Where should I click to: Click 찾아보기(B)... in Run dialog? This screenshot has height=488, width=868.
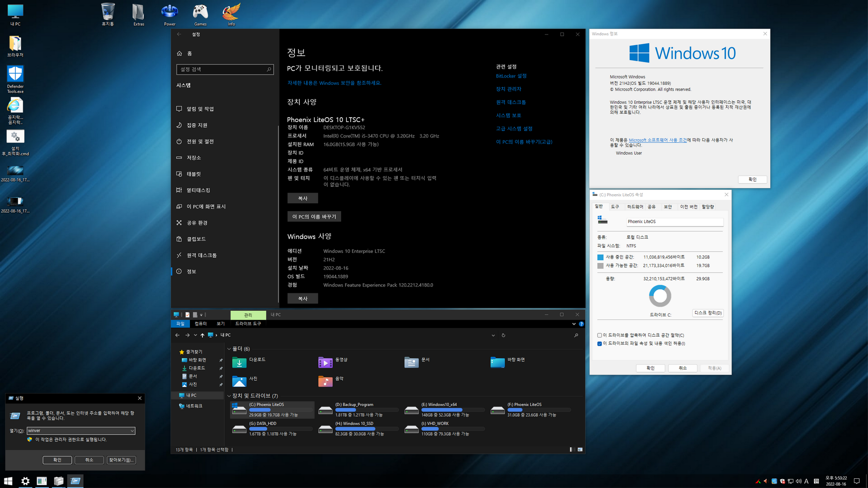point(121,460)
